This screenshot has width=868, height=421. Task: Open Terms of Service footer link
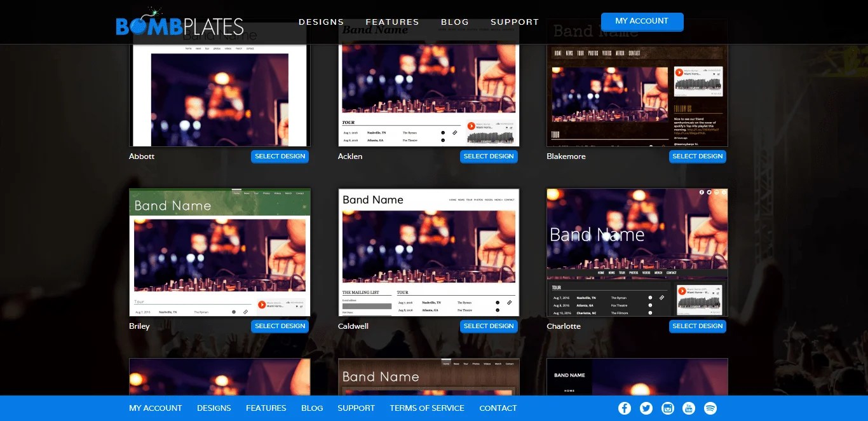pyautogui.click(x=427, y=408)
